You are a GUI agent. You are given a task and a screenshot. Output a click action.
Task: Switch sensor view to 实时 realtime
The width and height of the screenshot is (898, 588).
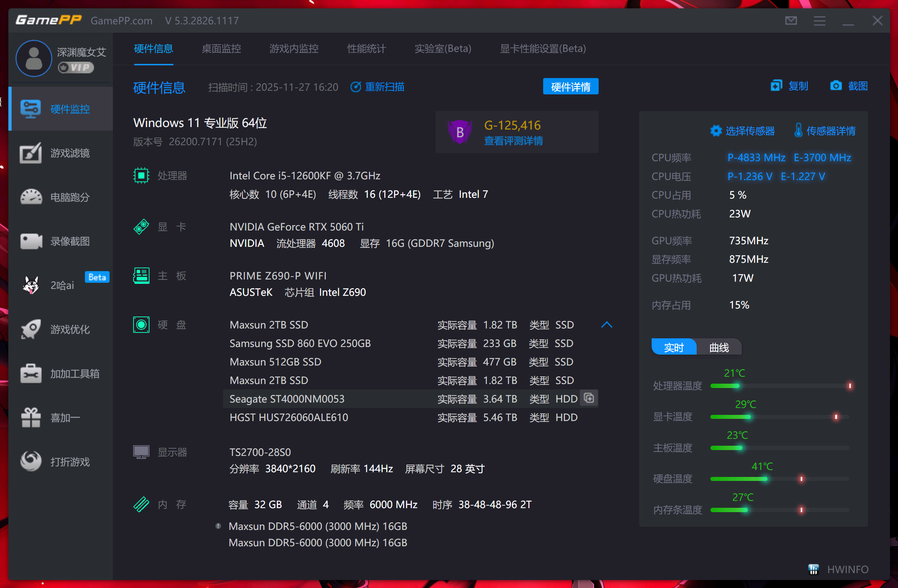click(x=673, y=347)
